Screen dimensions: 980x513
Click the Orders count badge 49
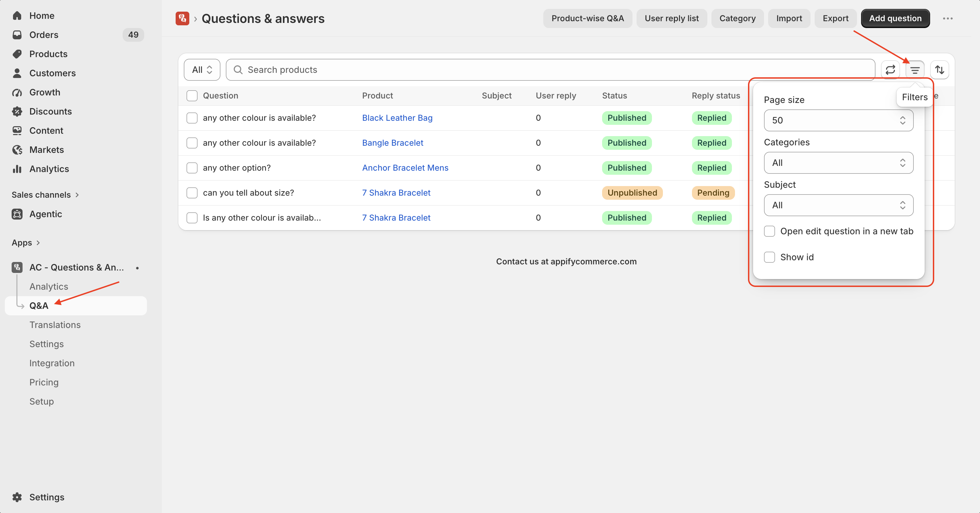[x=133, y=35]
